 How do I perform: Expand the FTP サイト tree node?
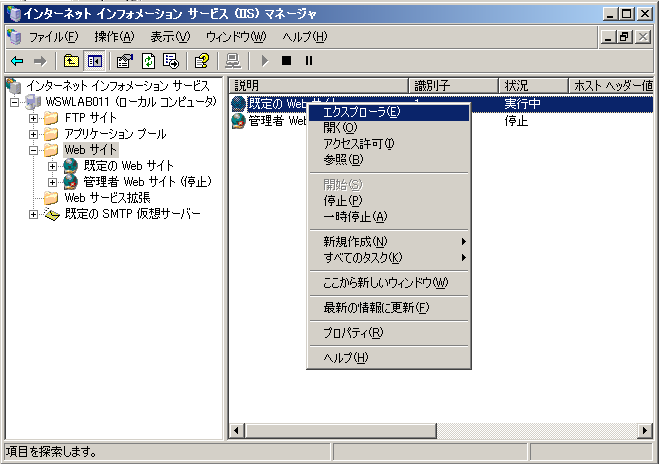tap(34, 118)
